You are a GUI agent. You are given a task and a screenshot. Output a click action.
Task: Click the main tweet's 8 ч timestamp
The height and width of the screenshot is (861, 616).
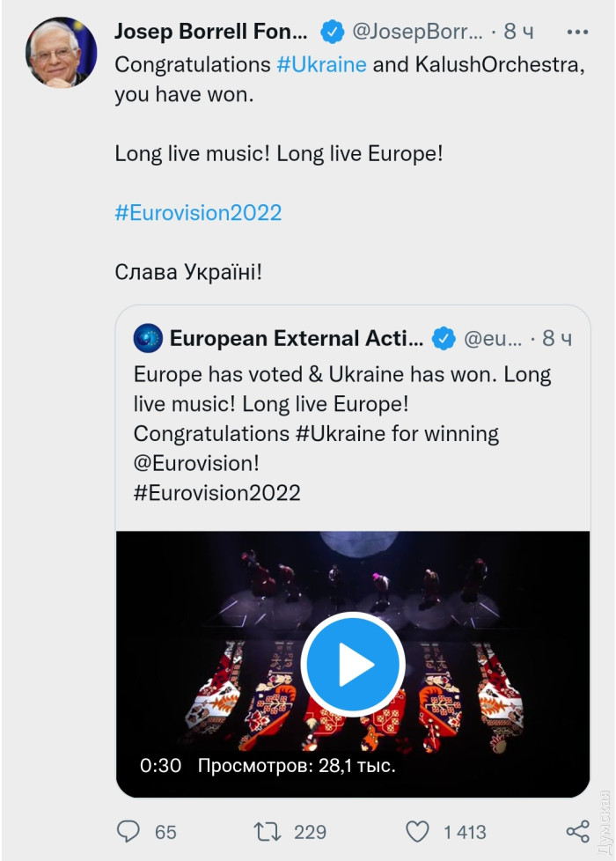(519, 33)
